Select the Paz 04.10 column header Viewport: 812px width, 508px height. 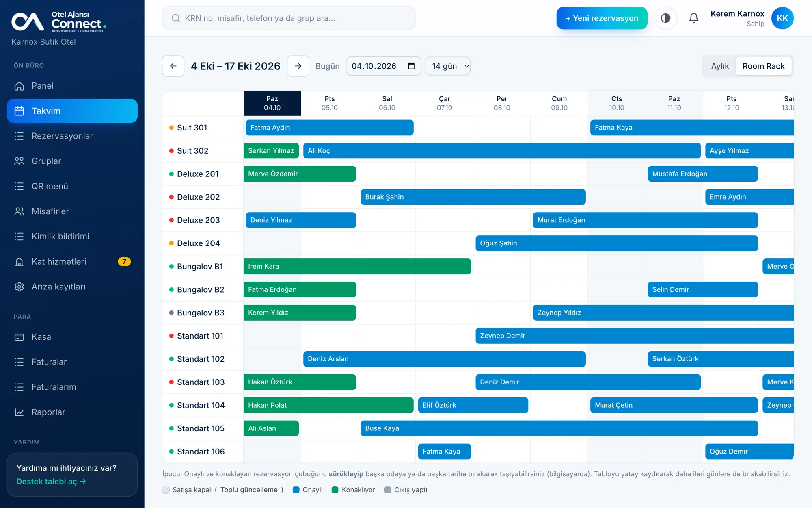[x=272, y=103]
